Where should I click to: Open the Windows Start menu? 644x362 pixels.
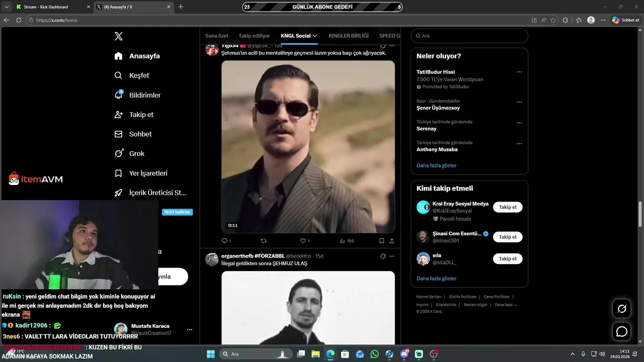point(211,354)
